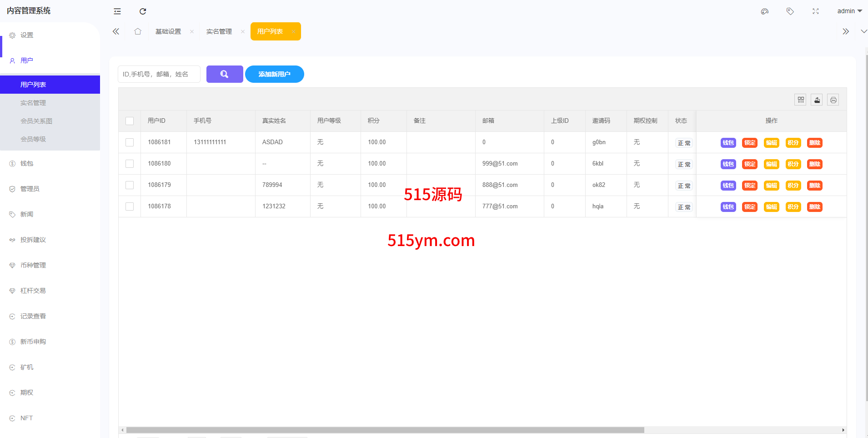This screenshot has height=438, width=868.
Task: Check the box for user 1086181
Action: click(x=130, y=142)
